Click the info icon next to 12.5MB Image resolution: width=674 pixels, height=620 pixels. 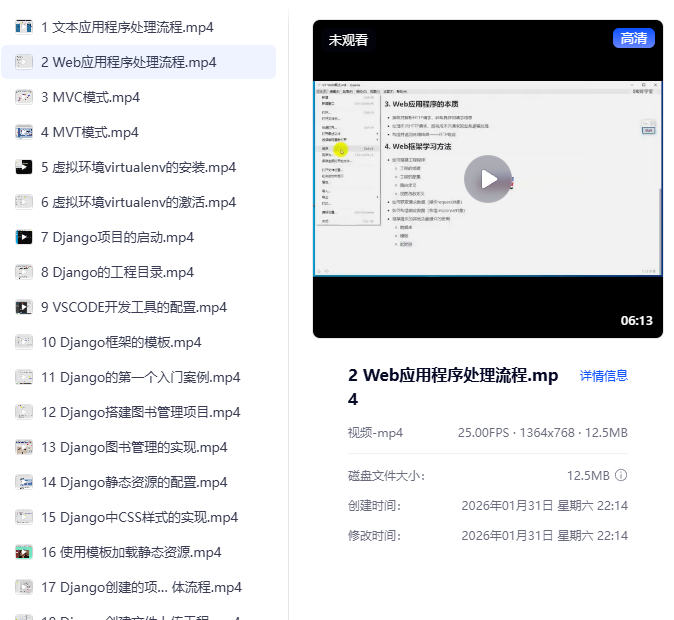click(x=621, y=475)
